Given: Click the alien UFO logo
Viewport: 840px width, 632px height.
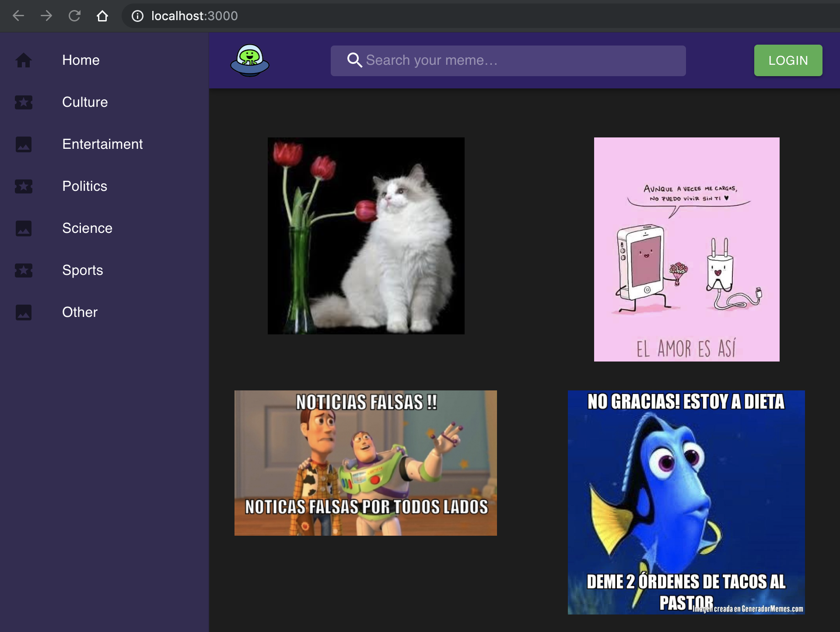Looking at the screenshot, I should 250,60.
